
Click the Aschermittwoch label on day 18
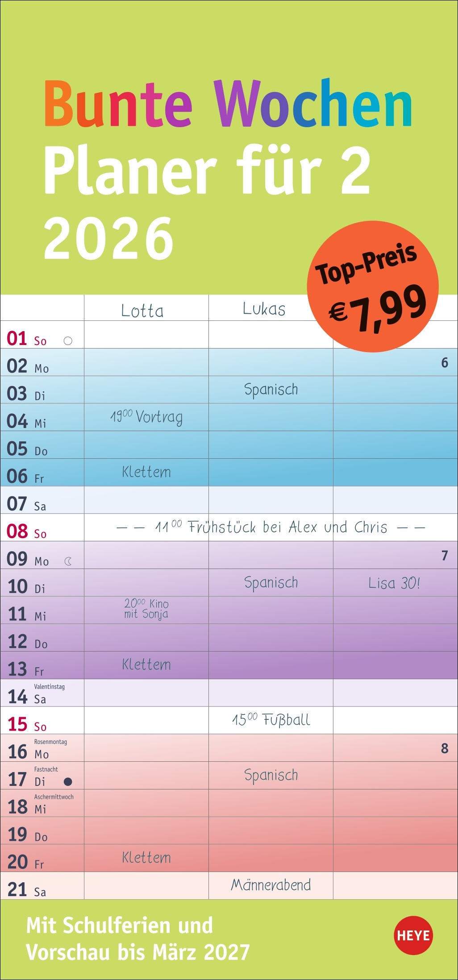click(x=54, y=797)
